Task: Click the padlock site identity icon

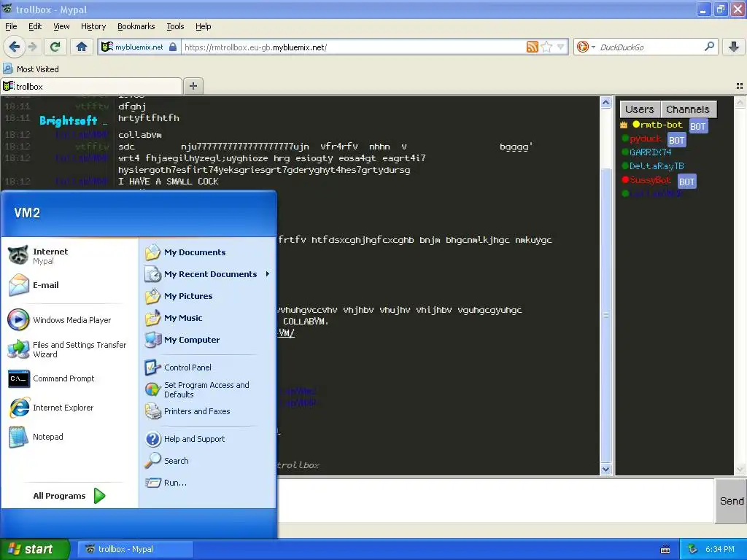Action: pos(173,47)
